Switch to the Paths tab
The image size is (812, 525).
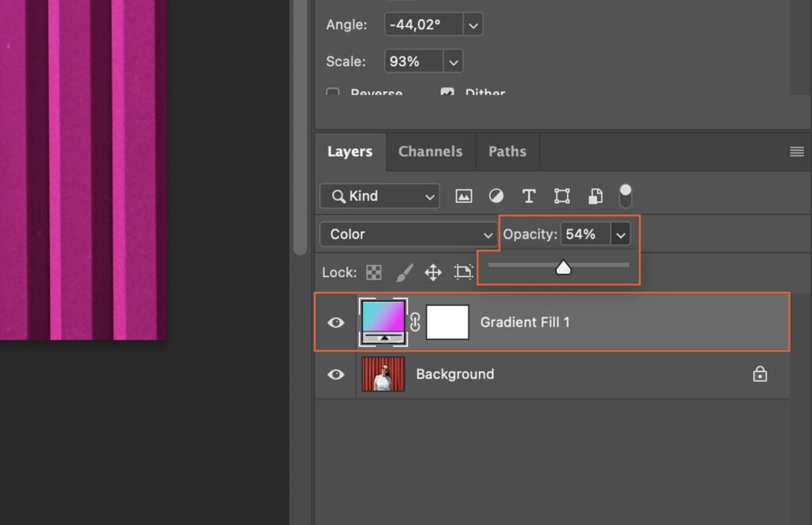[507, 151]
